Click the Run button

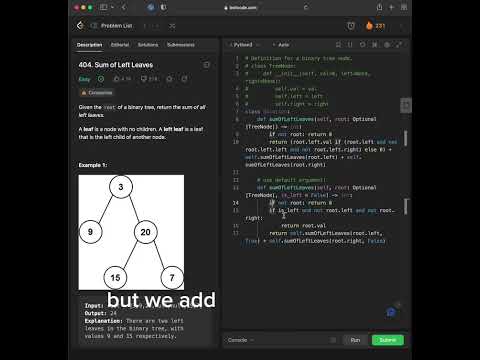pos(355,340)
